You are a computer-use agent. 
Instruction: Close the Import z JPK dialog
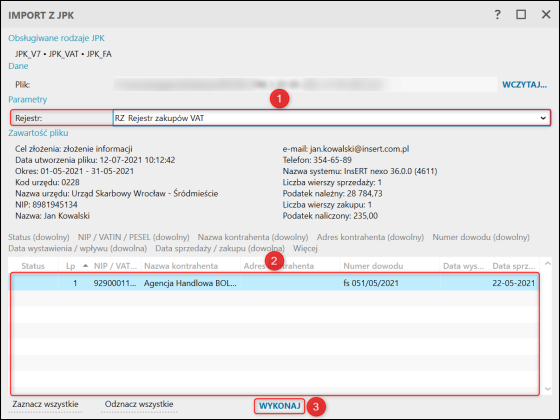(546, 15)
